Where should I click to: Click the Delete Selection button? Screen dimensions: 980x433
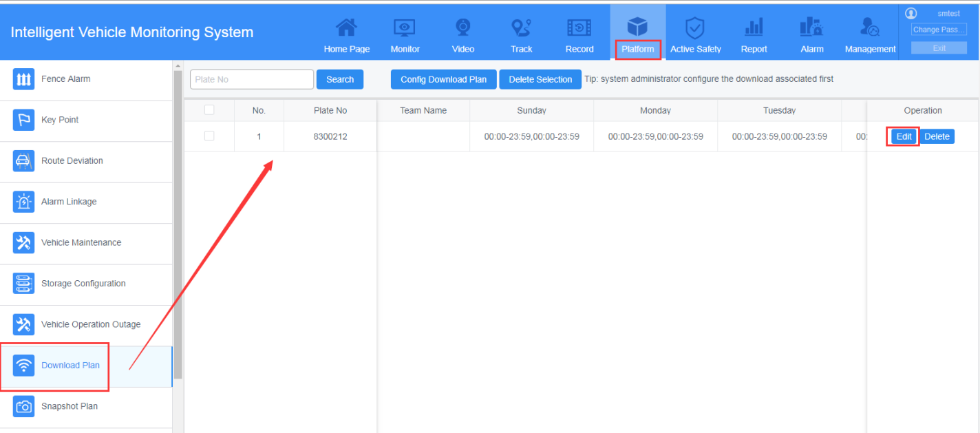pos(540,79)
